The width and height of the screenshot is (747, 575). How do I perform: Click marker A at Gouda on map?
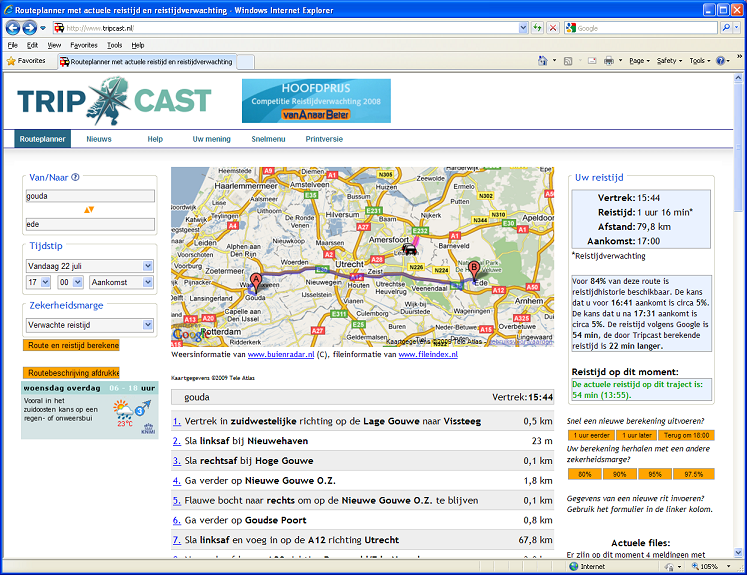pyautogui.click(x=256, y=282)
